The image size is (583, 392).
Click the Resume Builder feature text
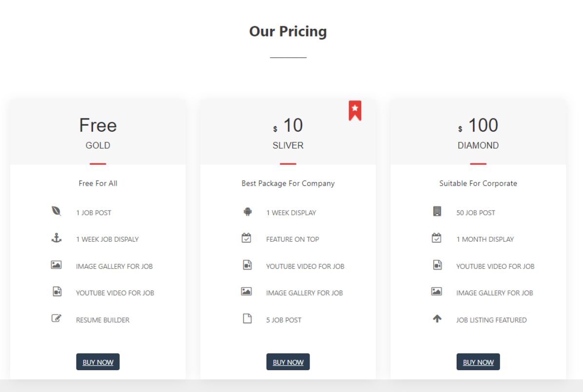pyautogui.click(x=103, y=320)
